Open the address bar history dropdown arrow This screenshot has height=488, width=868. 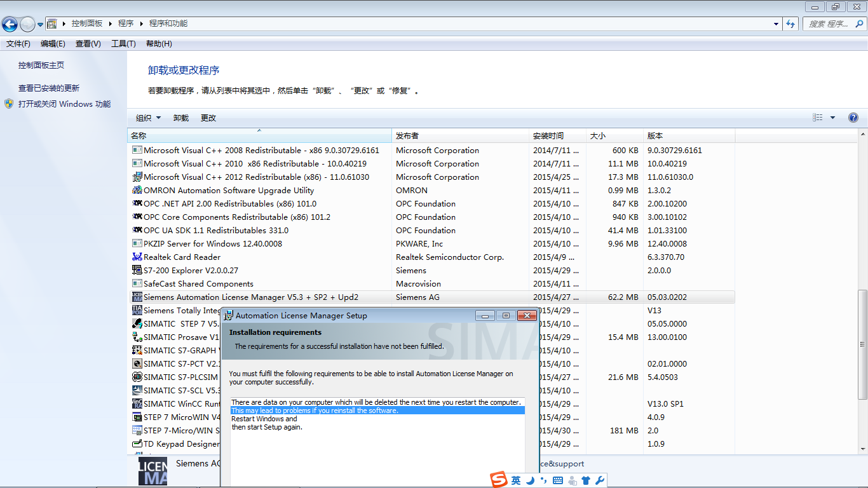point(776,24)
